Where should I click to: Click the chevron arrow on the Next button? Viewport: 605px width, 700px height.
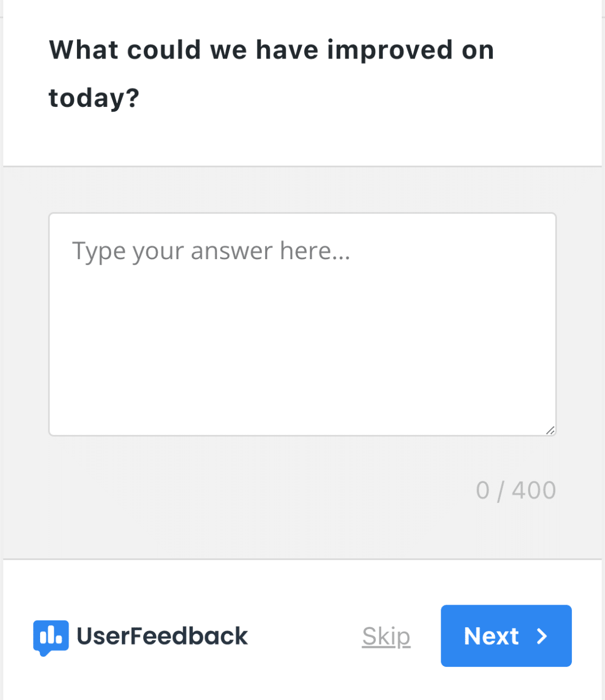(542, 636)
